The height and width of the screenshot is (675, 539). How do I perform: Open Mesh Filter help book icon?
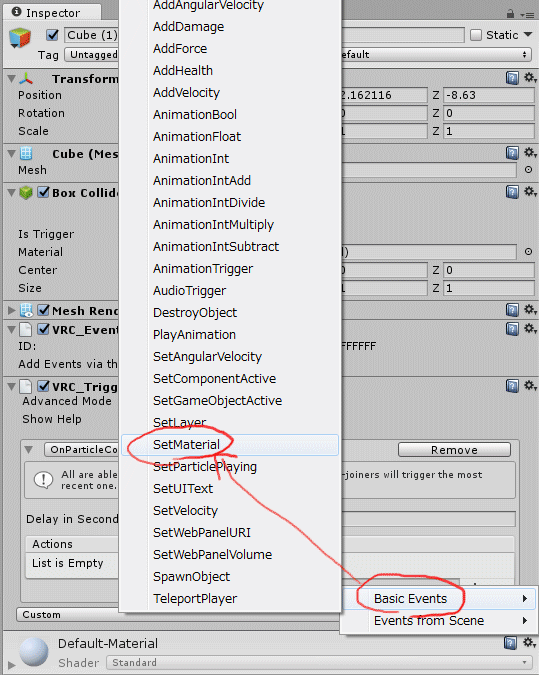click(x=512, y=153)
